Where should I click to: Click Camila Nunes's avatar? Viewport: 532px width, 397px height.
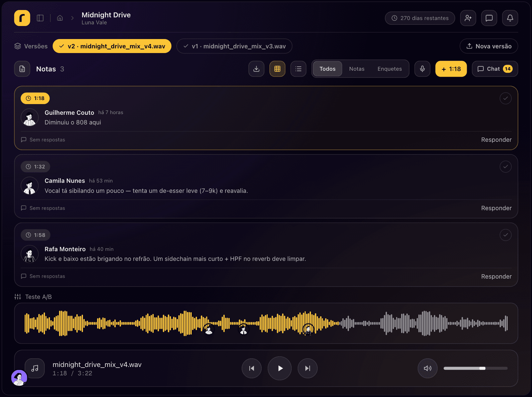(30, 186)
